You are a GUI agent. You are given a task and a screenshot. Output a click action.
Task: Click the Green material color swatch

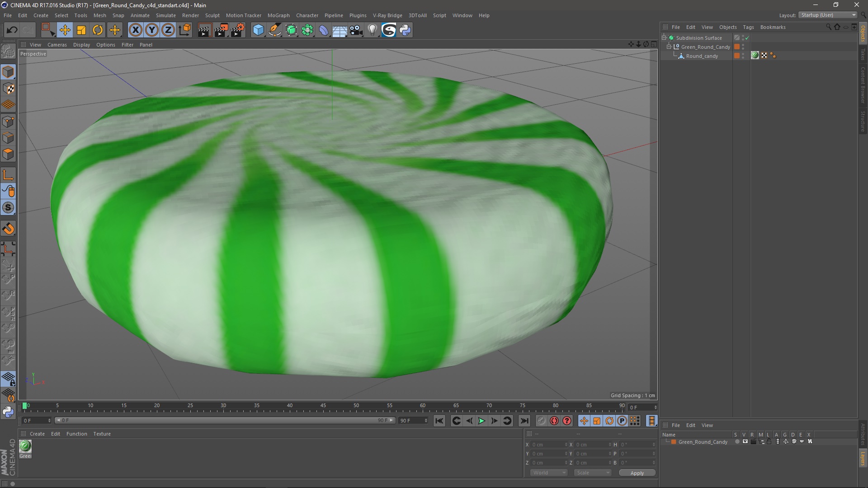[25, 446]
